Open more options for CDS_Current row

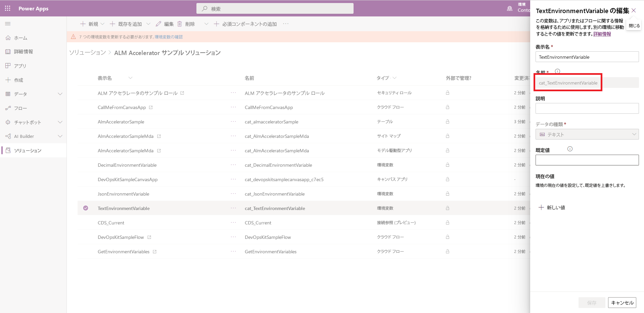[233, 223]
